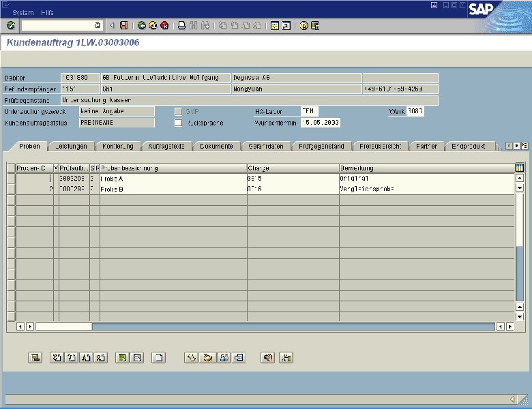532x409 pixels.
Task: Click the document-with-arrow icon beside flask
Action: click(x=239, y=357)
